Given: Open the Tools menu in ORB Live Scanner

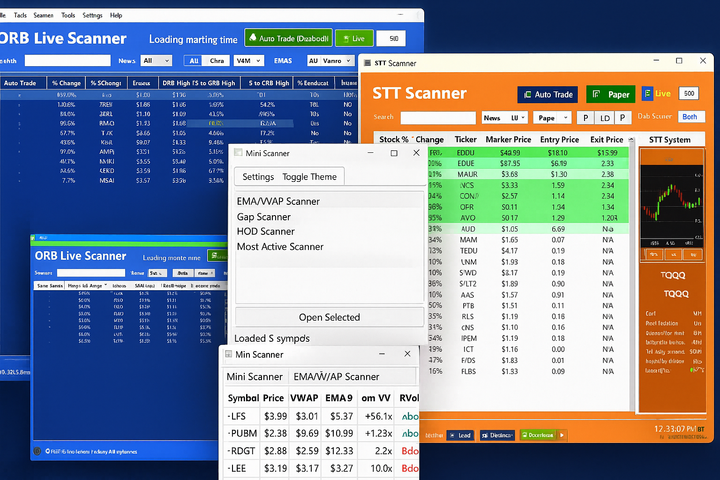Looking at the screenshot, I should click(68, 15).
